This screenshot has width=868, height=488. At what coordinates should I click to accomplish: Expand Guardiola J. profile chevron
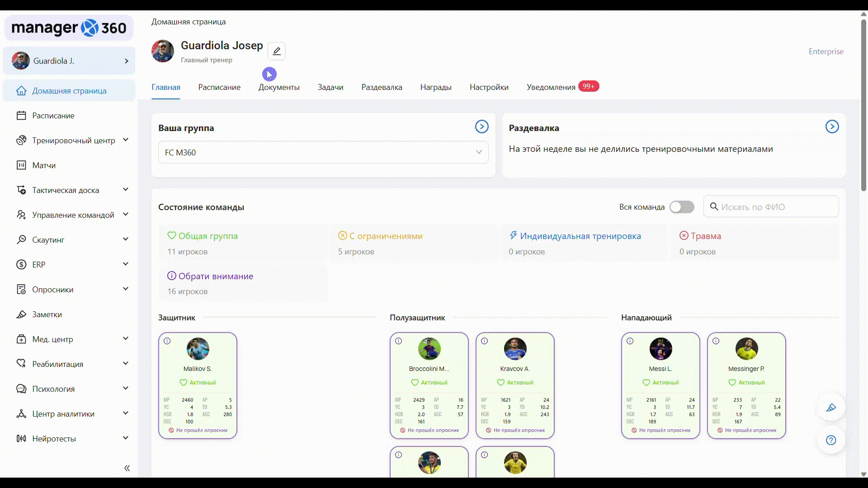point(127,61)
